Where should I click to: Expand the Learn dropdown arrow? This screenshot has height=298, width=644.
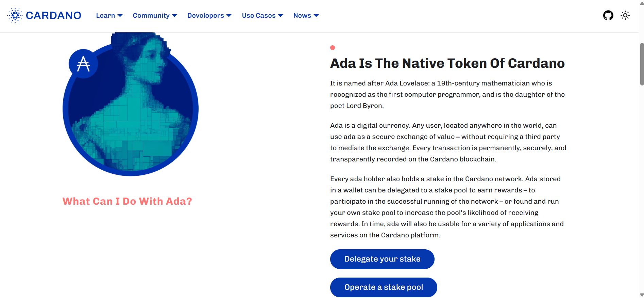pyautogui.click(x=120, y=16)
